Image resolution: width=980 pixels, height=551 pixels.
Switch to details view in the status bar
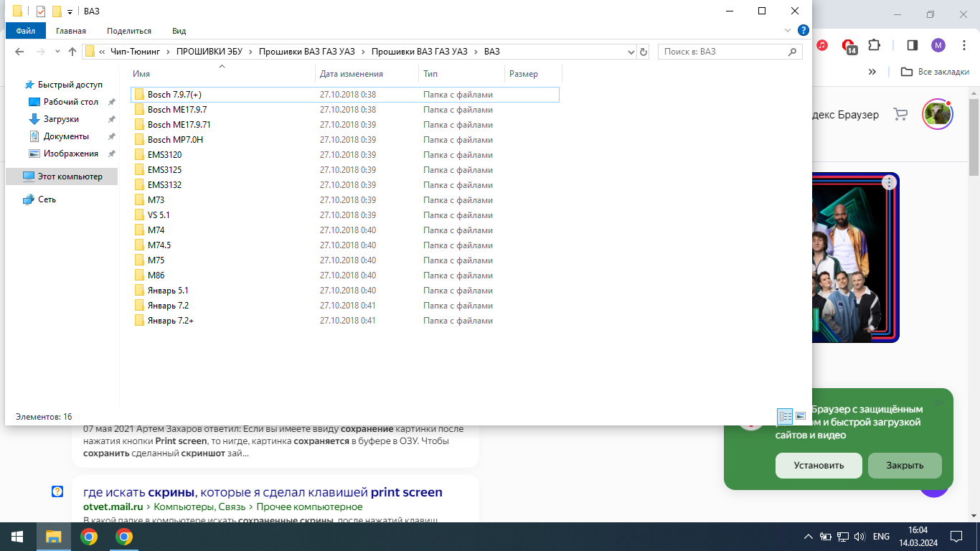tap(785, 416)
